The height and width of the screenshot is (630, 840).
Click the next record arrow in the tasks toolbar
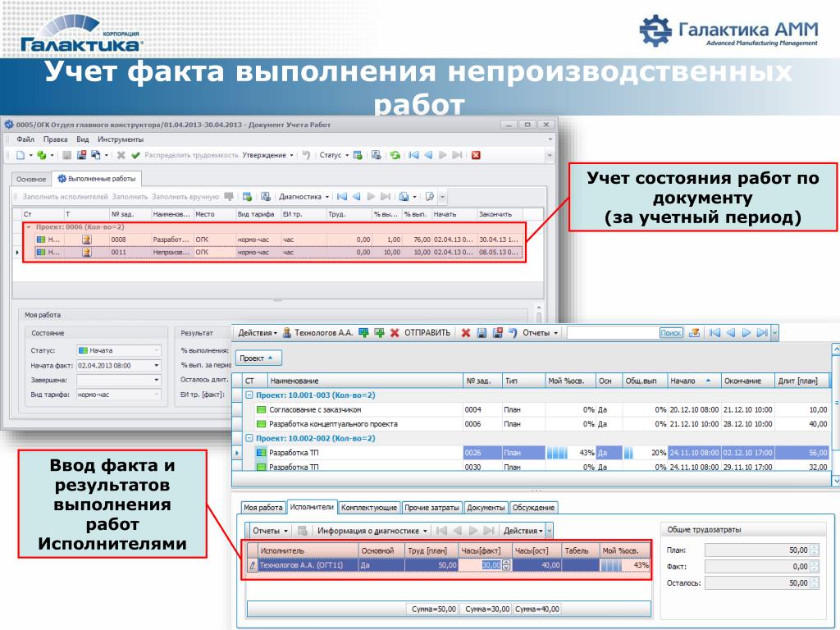[x=746, y=333]
